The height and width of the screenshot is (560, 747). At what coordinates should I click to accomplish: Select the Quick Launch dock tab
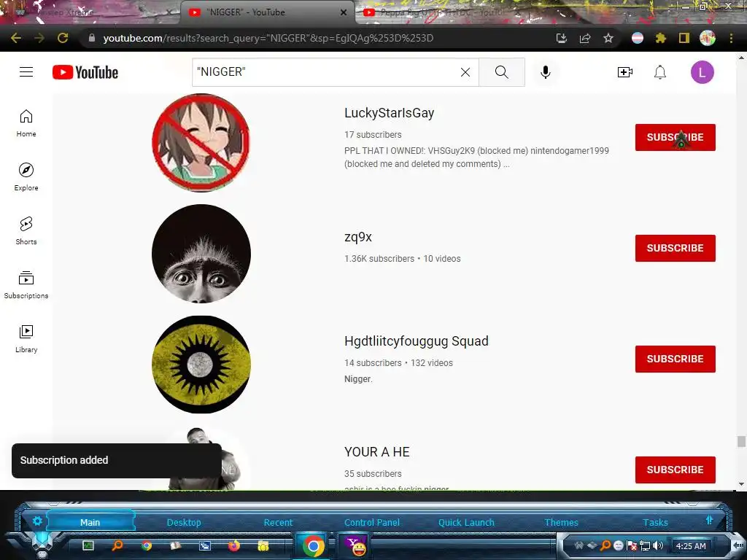coord(466,522)
